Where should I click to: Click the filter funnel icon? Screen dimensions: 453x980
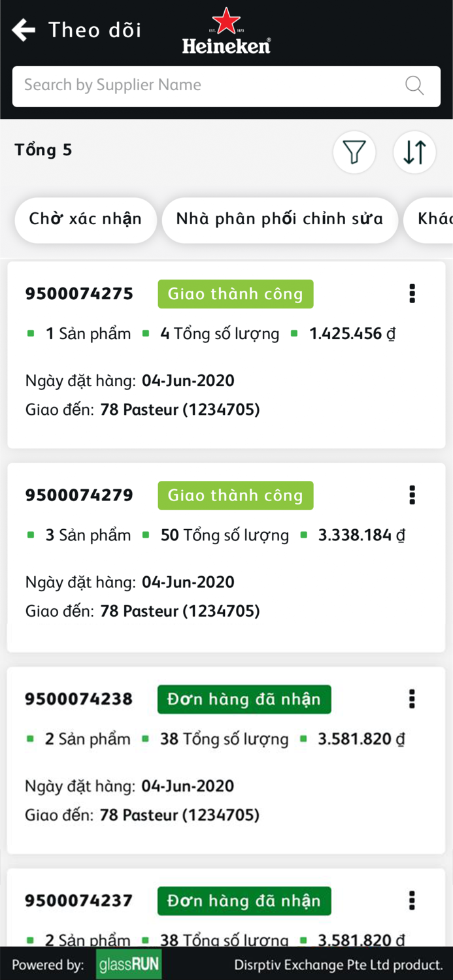tap(354, 152)
